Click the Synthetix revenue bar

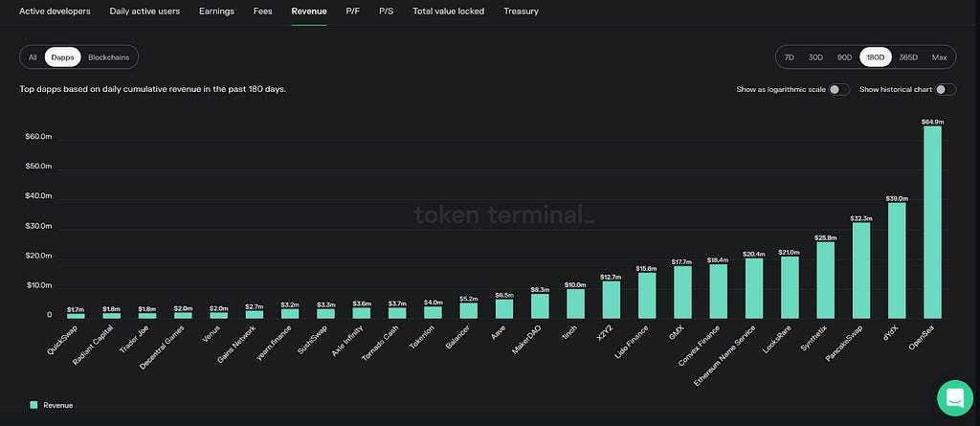[826, 280]
